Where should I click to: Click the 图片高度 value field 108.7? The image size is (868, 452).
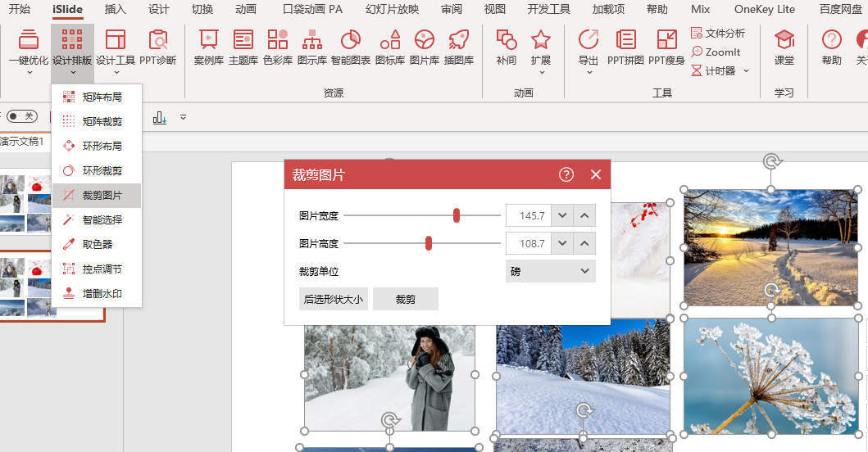pos(529,243)
